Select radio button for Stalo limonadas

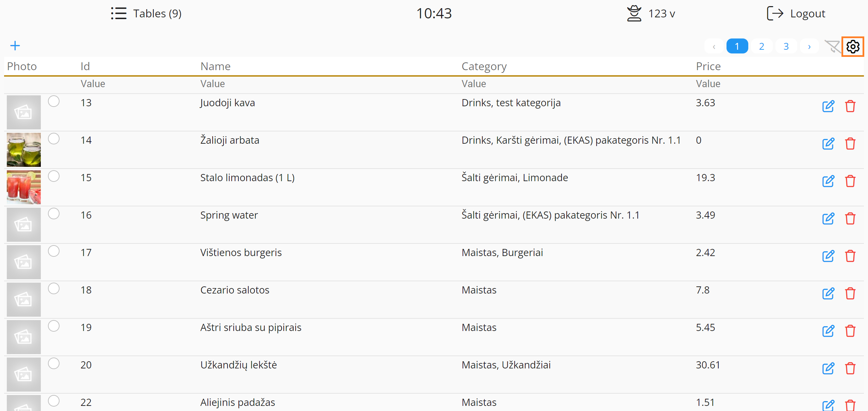click(54, 176)
